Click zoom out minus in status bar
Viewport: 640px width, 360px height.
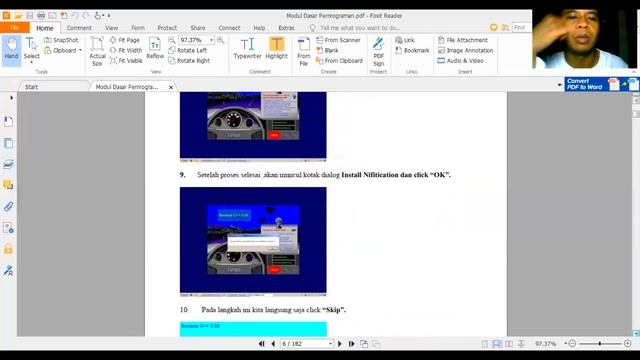tap(572, 344)
